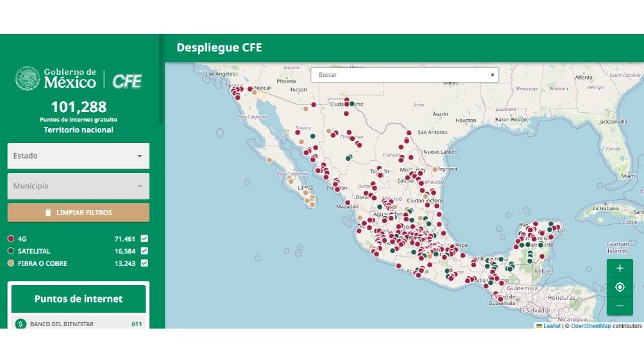Zoom in on the map with plus button
This screenshot has width=644, height=362.
pyautogui.click(x=620, y=268)
